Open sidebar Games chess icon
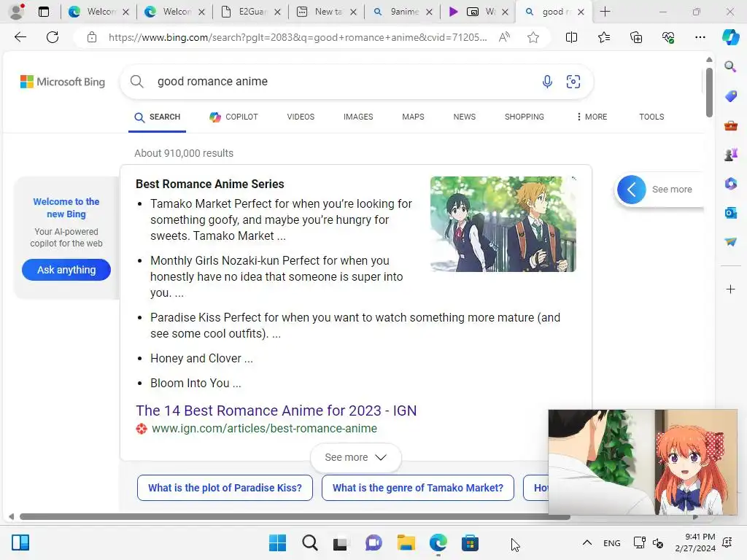Viewport: 747px width, 560px height. (730, 155)
